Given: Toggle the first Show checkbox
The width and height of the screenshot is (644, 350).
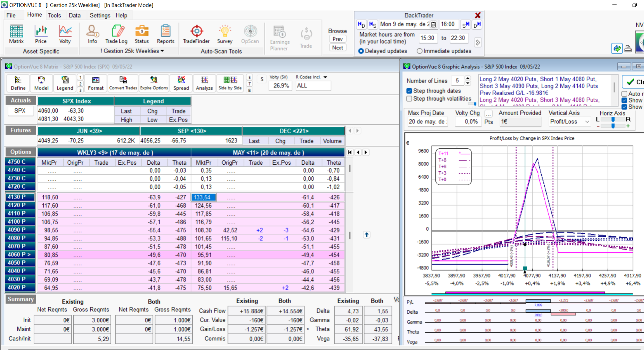Looking at the screenshot, I should click(624, 100).
